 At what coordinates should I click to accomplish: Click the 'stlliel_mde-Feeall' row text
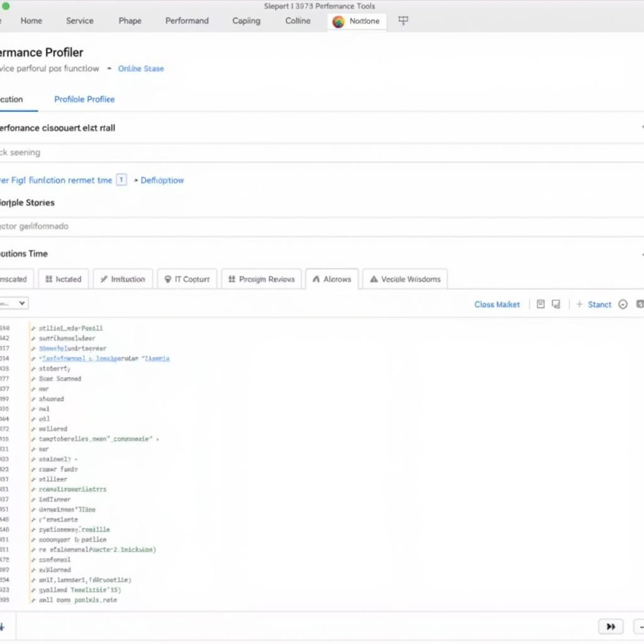70,328
